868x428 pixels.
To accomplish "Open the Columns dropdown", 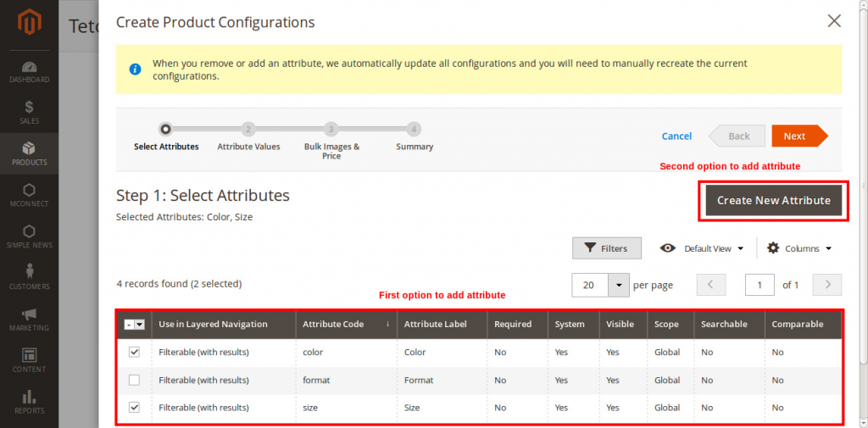I will point(799,248).
